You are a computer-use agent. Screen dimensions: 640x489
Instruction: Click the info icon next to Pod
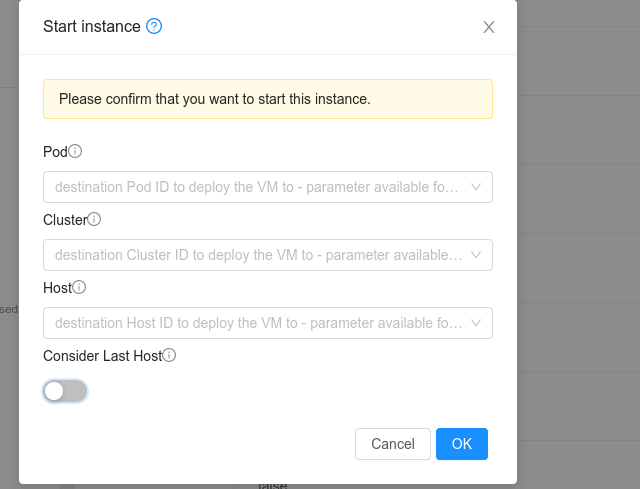[75, 151]
